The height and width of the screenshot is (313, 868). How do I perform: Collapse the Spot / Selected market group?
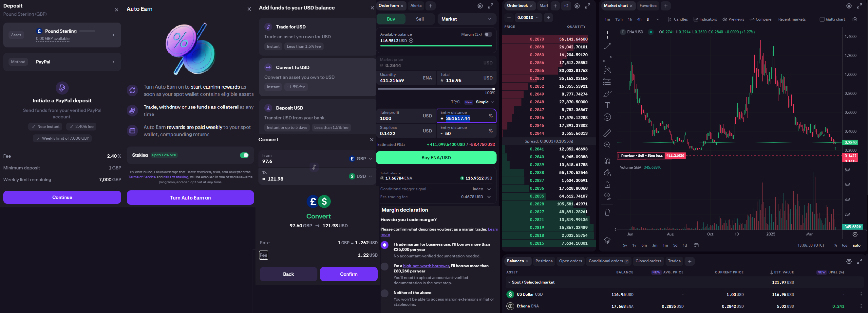pyautogui.click(x=509, y=282)
